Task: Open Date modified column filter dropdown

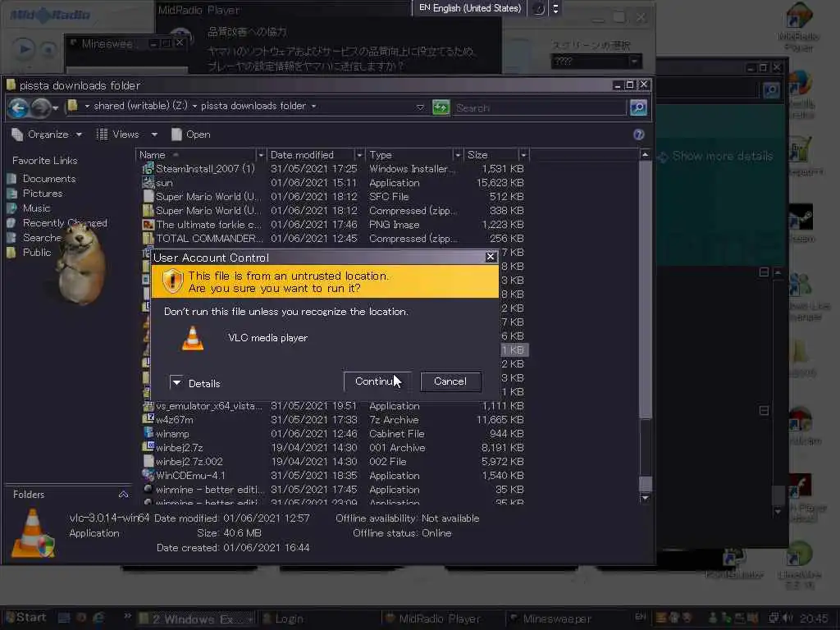Action: (x=359, y=155)
